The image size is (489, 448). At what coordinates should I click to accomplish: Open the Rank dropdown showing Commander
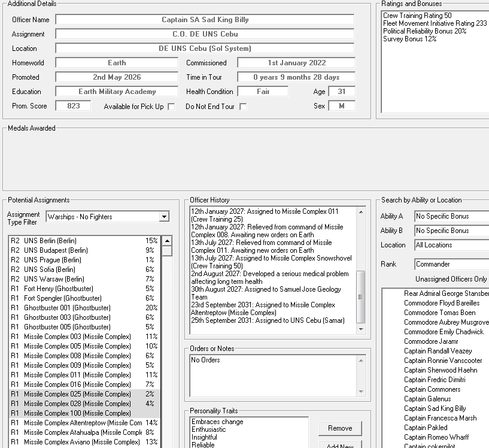tap(451, 264)
